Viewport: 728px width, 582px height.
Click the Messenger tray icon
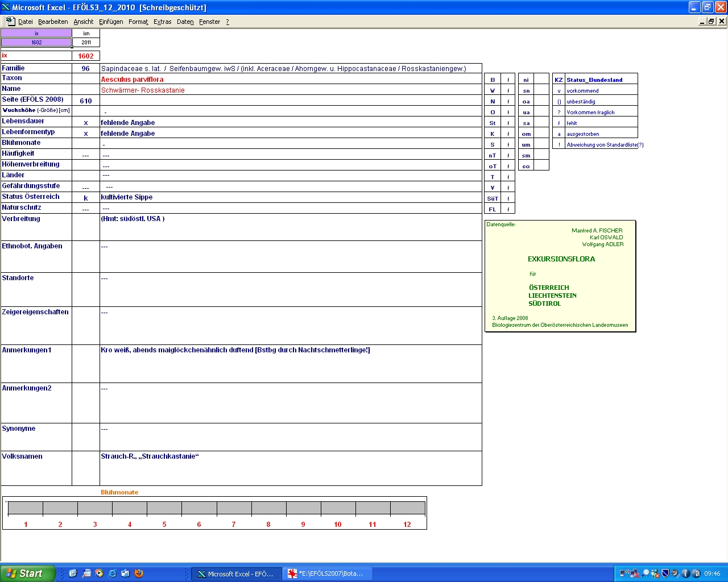click(x=655, y=573)
